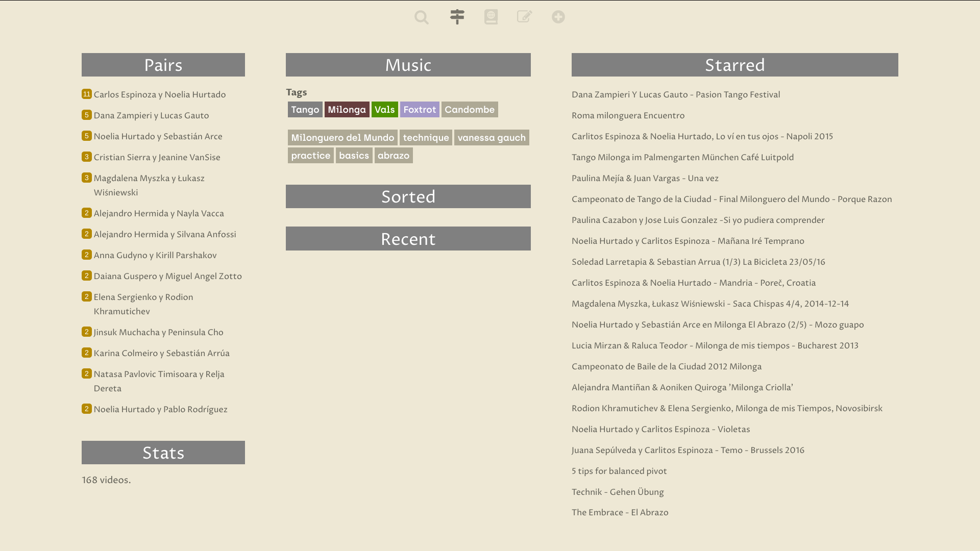Filter by the Tango tag
This screenshot has width=980, height=551.
pos(305,110)
